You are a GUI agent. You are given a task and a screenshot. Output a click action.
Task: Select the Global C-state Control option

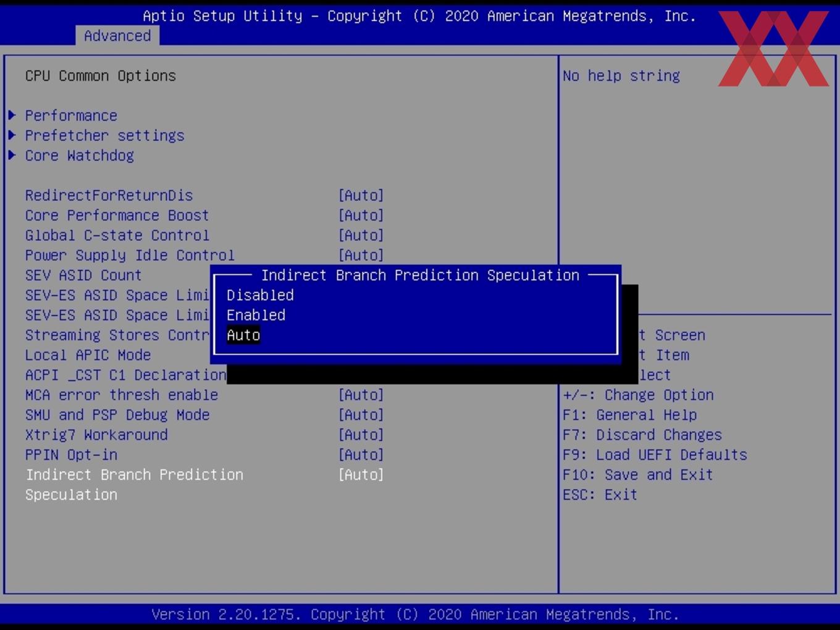(117, 235)
